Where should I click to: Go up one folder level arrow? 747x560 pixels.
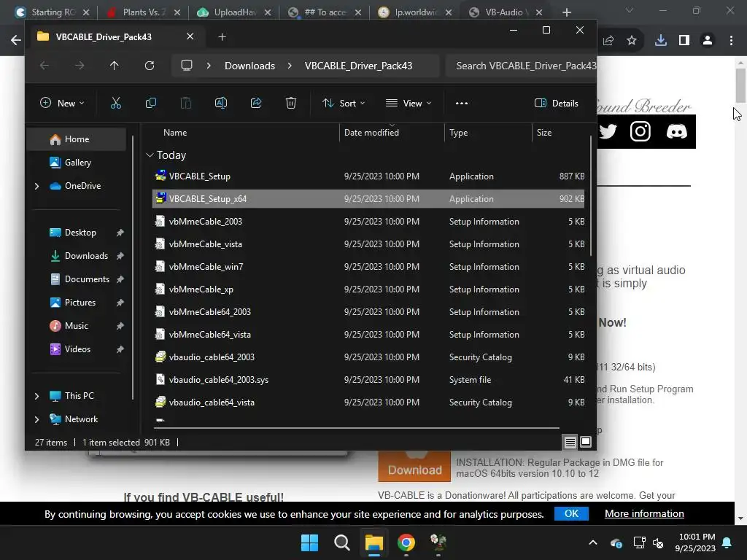point(115,66)
